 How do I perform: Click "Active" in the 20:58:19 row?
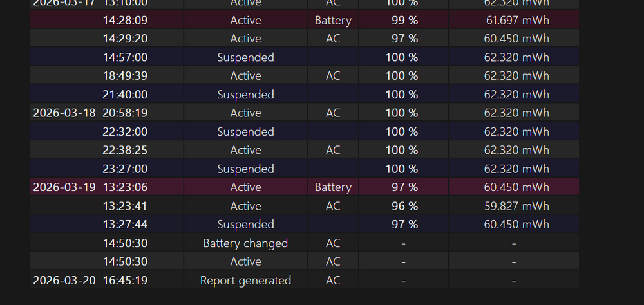click(x=245, y=113)
